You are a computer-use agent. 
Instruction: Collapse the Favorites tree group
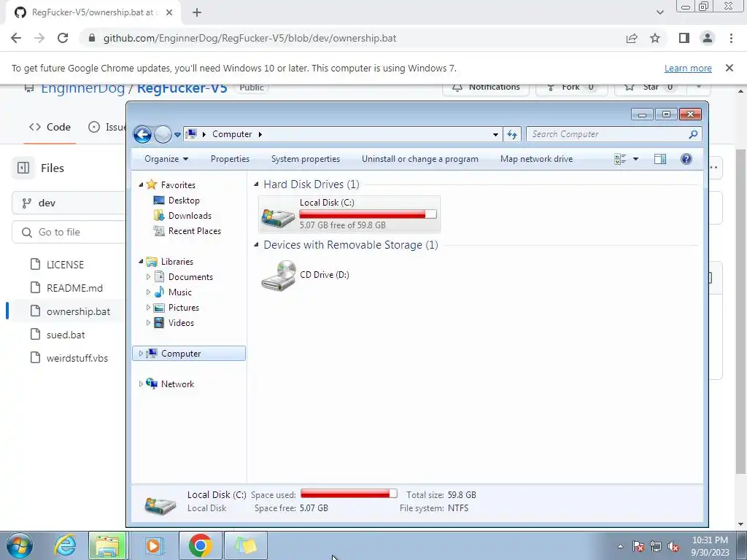(141, 184)
